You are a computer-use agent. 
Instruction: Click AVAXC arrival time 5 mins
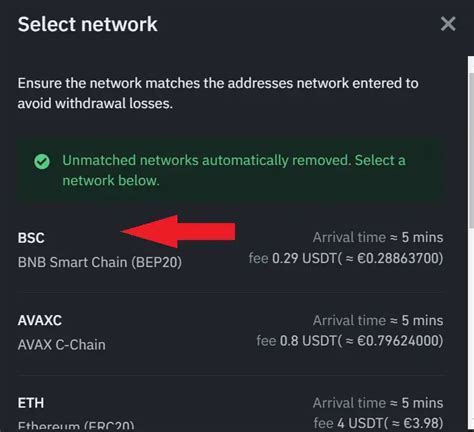(x=378, y=320)
